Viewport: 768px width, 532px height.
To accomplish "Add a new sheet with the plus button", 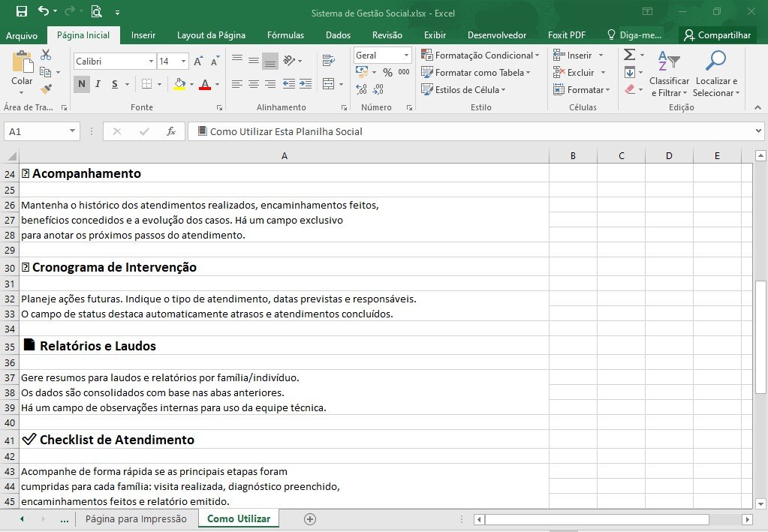I will click(x=310, y=519).
